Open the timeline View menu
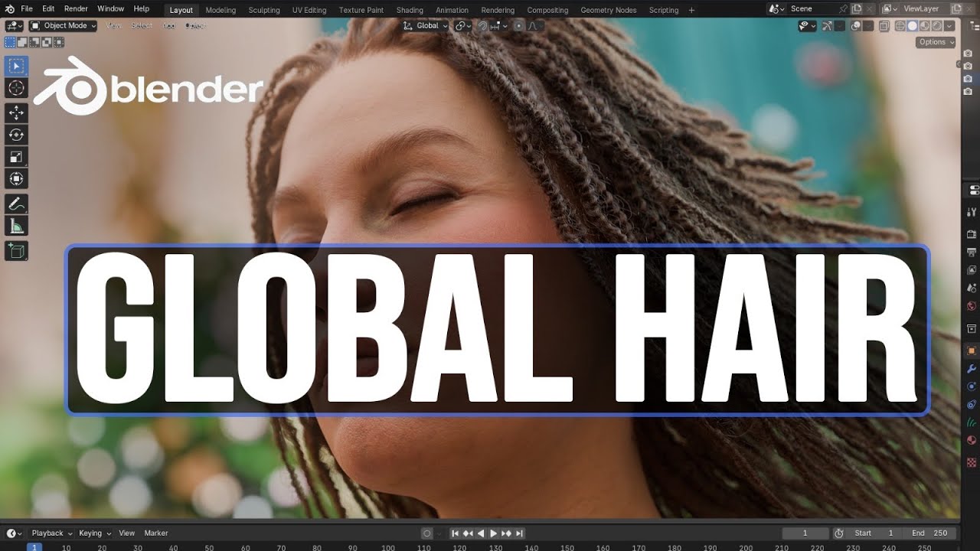The width and height of the screenshot is (980, 551). [x=127, y=533]
